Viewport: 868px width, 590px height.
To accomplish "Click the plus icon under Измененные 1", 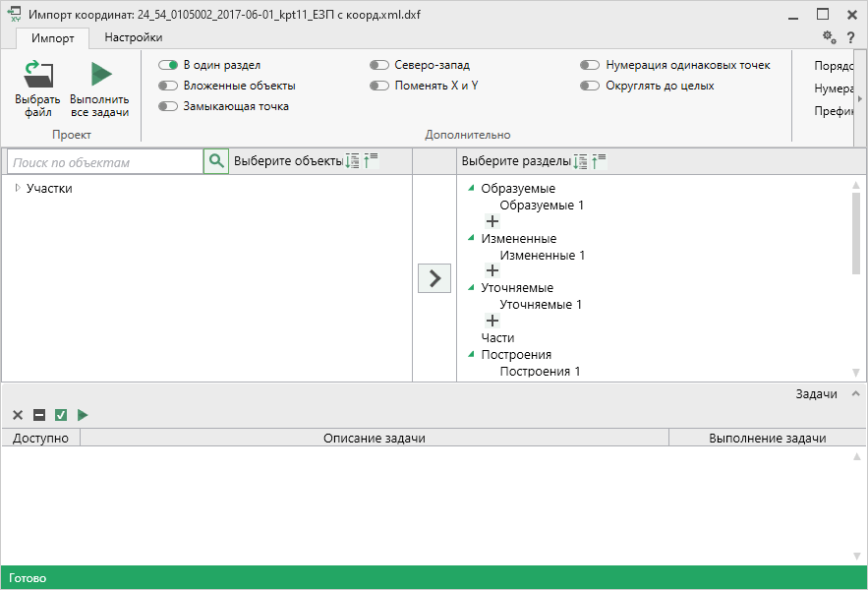I will pyautogui.click(x=492, y=271).
